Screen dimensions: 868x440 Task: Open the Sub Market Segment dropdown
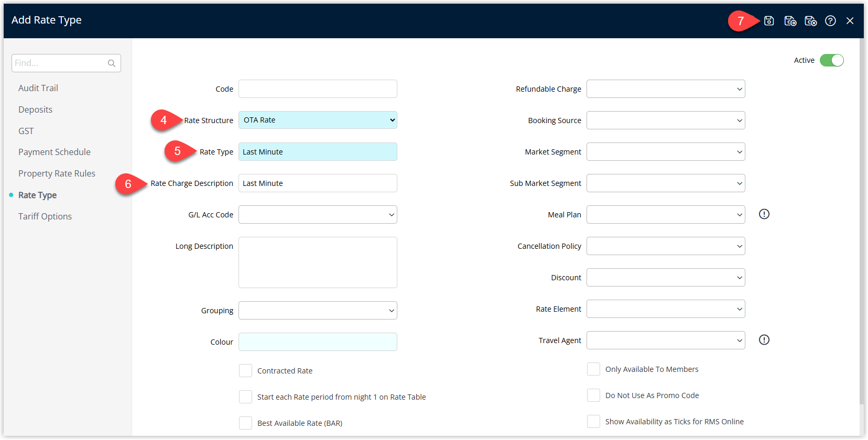click(x=666, y=183)
